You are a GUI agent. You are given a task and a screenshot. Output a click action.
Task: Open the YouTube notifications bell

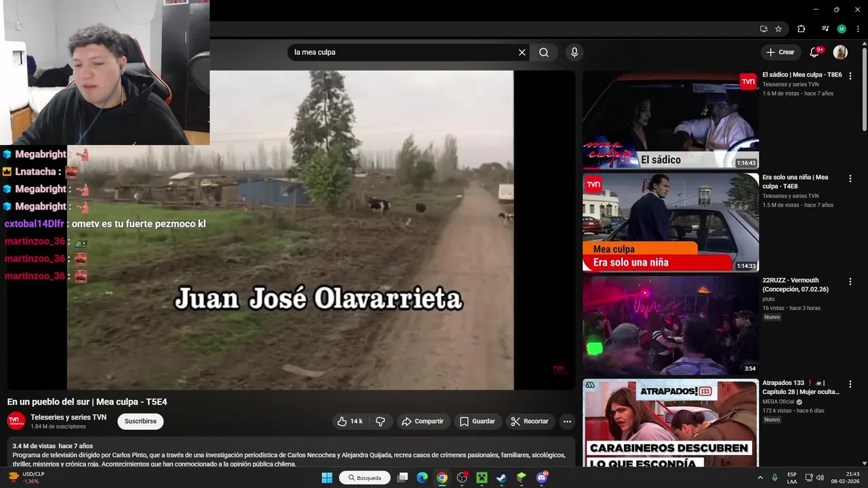815,52
